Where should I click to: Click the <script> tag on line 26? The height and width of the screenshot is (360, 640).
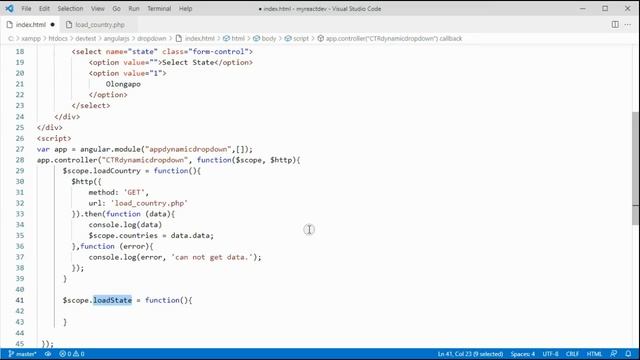coord(54,138)
